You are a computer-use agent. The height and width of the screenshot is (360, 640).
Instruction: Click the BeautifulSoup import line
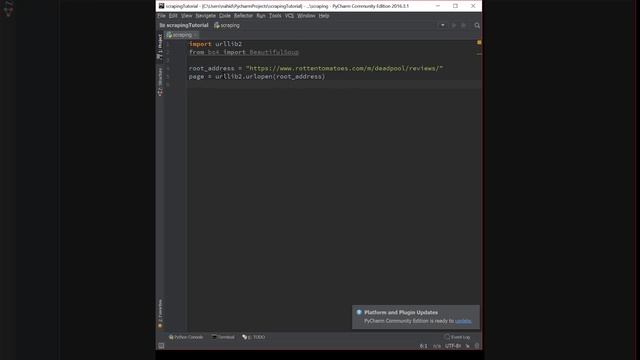[x=244, y=52]
